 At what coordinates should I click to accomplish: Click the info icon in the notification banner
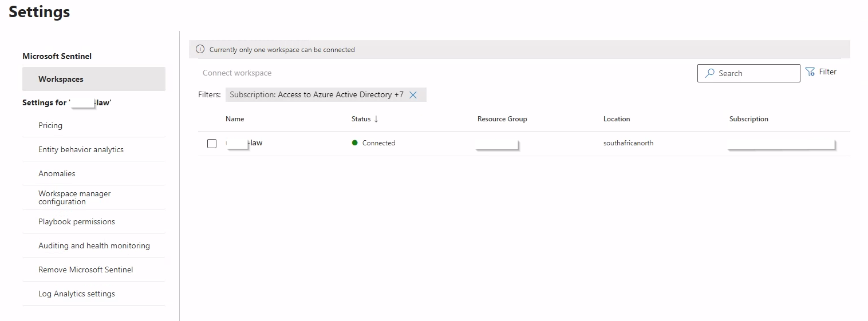(x=200, y=50)
